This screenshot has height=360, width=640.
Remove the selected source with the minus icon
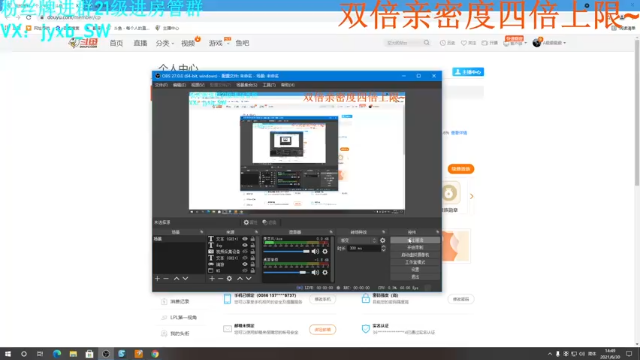[220, 278]
